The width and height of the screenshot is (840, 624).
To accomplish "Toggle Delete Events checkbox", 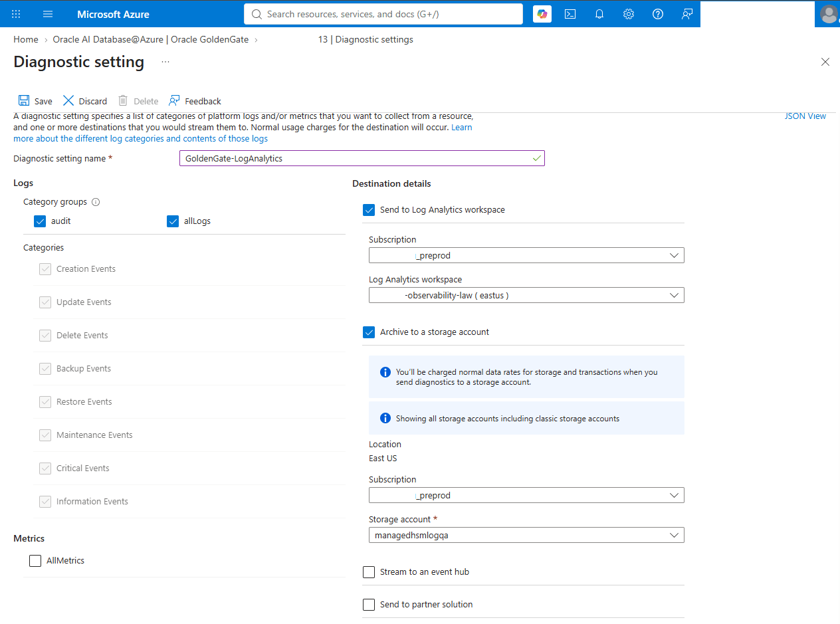I will tap(45, 336).
